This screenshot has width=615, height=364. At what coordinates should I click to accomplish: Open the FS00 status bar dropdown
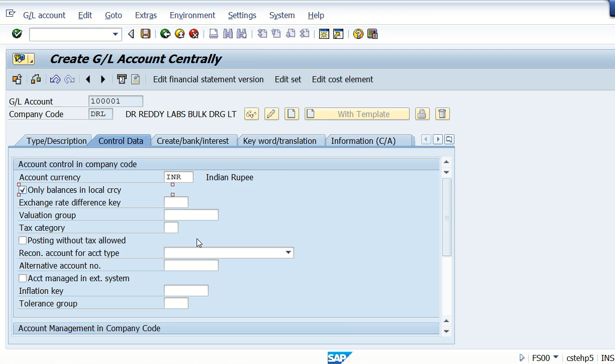click(x=556, y=358)
